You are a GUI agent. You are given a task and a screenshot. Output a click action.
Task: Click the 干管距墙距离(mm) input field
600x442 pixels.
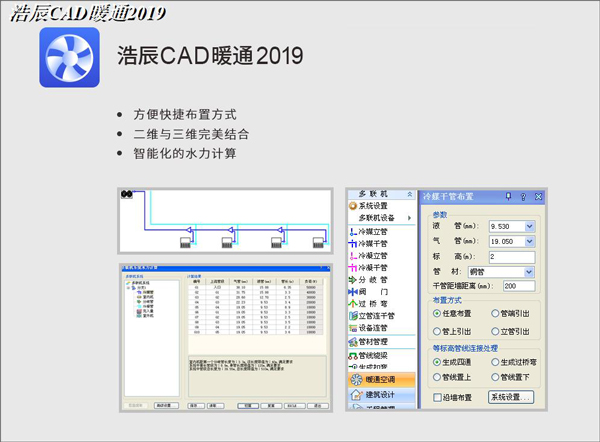coord(519,286)
